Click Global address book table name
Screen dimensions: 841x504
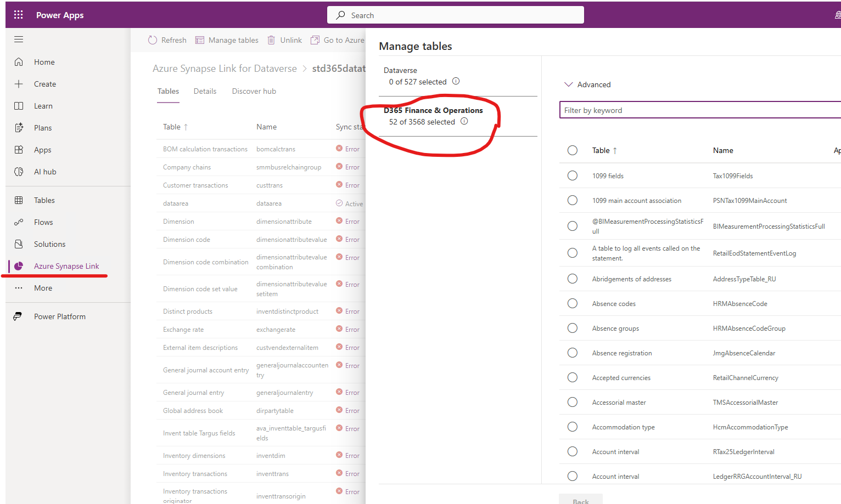pos(193,410)
